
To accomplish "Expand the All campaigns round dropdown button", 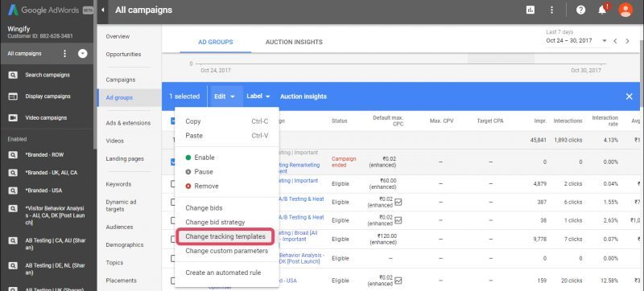I will 83,54.
